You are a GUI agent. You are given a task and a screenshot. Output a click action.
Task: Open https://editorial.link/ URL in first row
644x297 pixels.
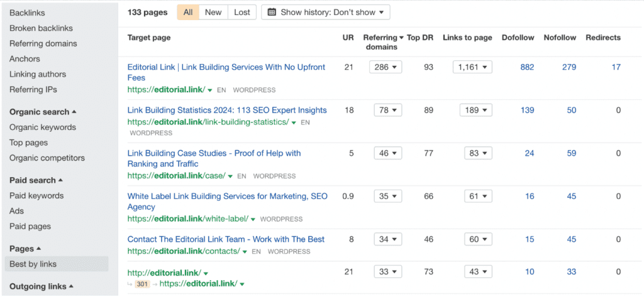(166, 90)
